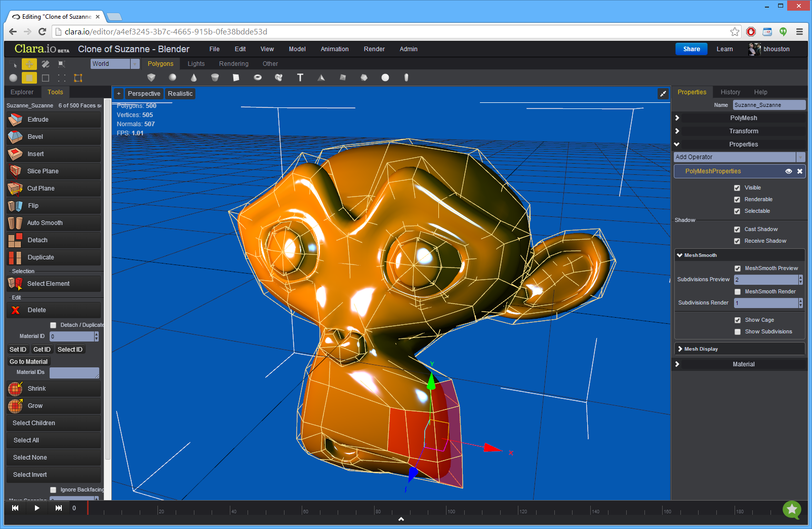Enable MeshSmooth Render checkbox
The image size is (812, 529).
pyautogui.click(x=738, y=291)
